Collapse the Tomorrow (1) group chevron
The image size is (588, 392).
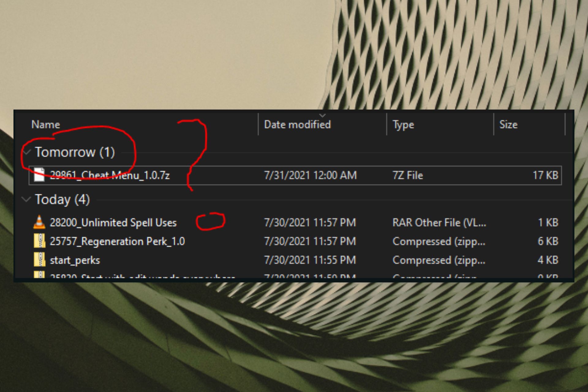point(27,152)
